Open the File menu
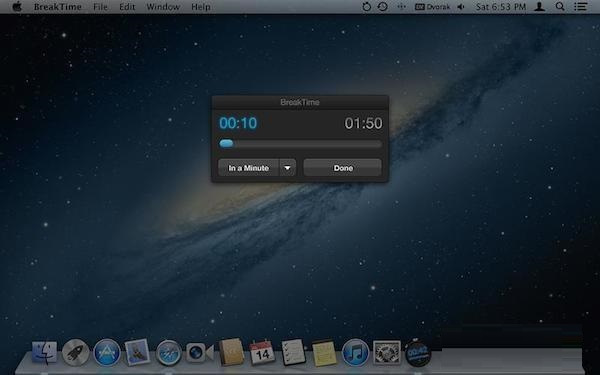The width and height of the screenshot is (600, 375). coord(100,7)
